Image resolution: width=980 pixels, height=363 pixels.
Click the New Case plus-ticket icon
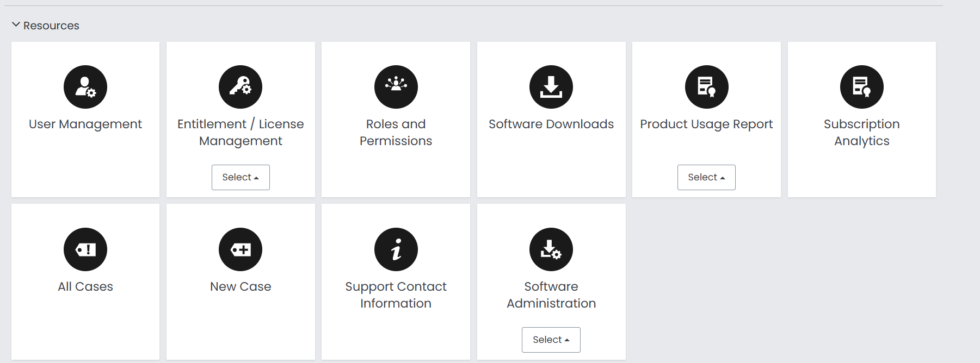click(241, 249)
